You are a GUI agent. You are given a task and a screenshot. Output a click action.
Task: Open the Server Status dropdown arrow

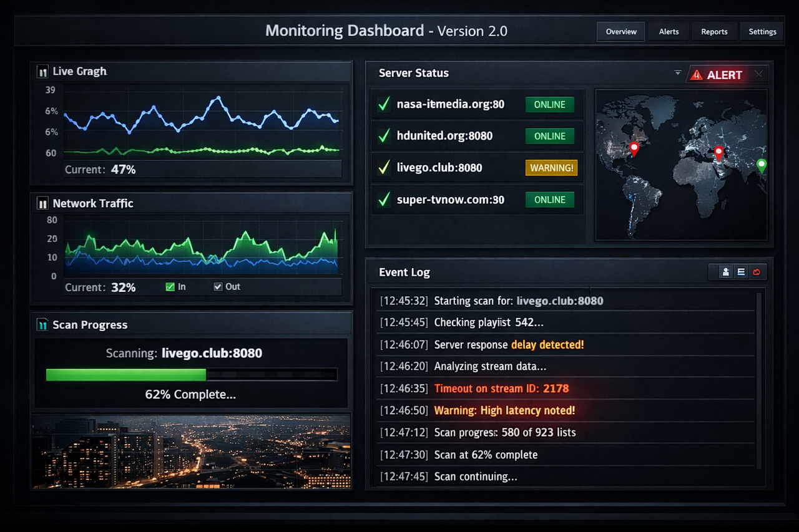pyautogui.click(x=678, y=73)
